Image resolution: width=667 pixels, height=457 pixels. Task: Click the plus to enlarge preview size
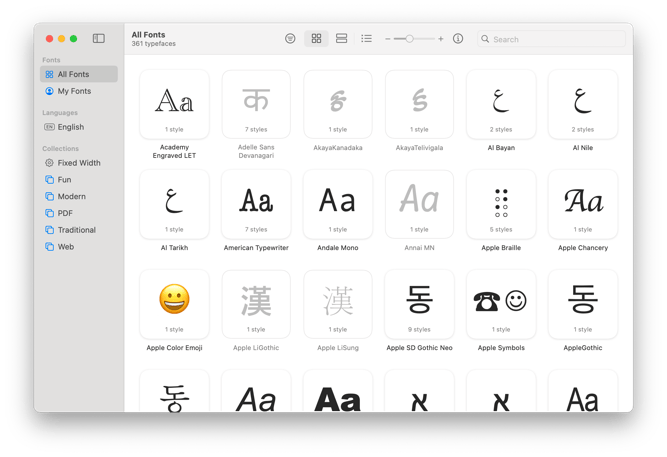point(441,39)
